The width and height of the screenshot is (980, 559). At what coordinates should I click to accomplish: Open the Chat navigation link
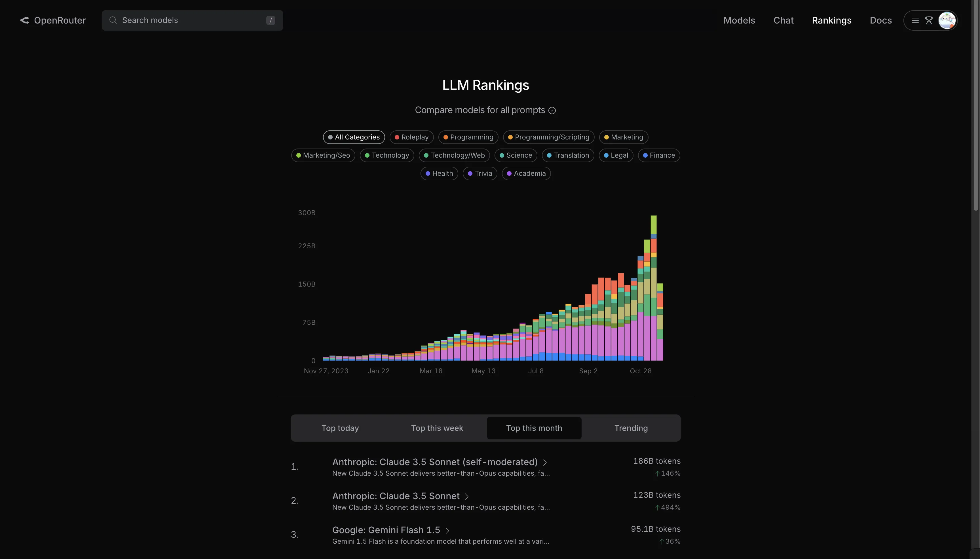(x=783, y=20)
